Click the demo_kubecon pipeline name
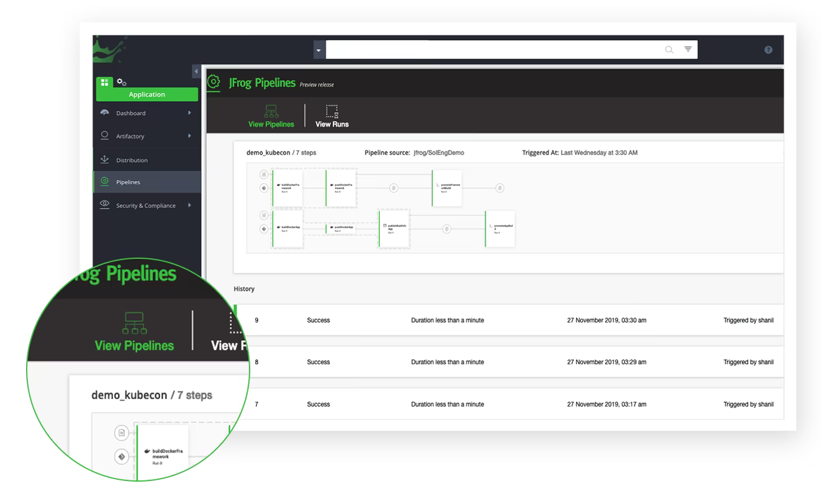Screen dimensions: 822x504 (x=268, y=153)
